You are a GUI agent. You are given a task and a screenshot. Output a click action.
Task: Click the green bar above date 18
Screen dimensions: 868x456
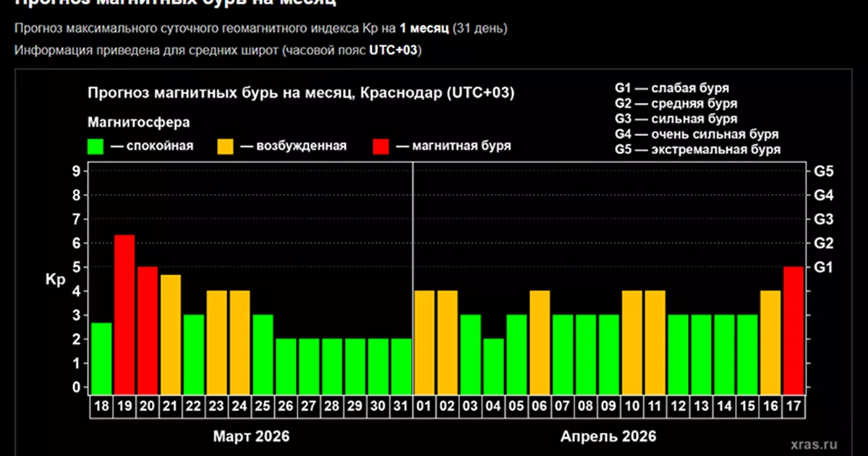pyautogui.click(x=101, y=358)
